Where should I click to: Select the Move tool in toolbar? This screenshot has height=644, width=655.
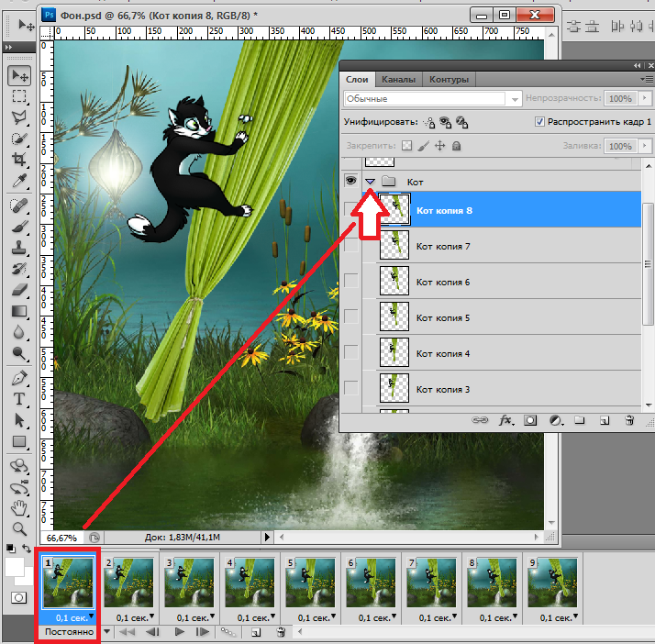(19, 75)
